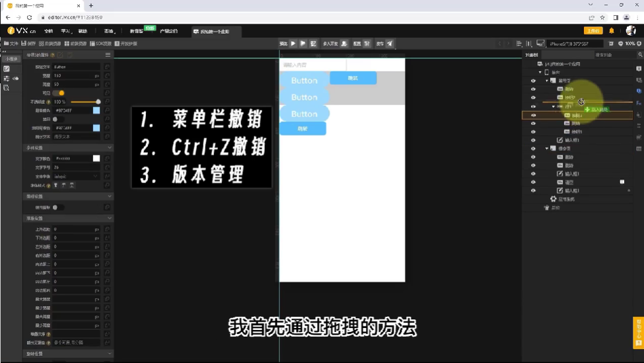Click the notification bell icon
The image size is (644, 363).
[x=612, y=31]
